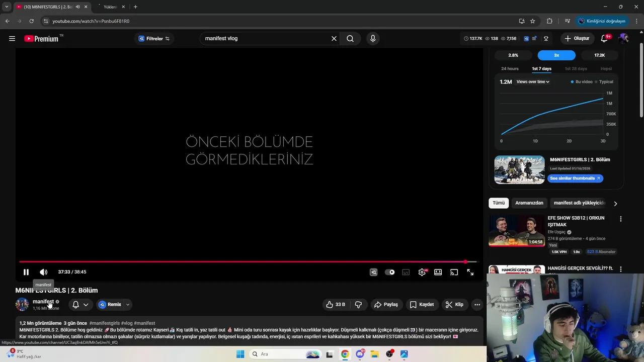This screenshot has height=362, width=644.
Task: Select the 2.8% stat pill
Action: tap(513, 55)
